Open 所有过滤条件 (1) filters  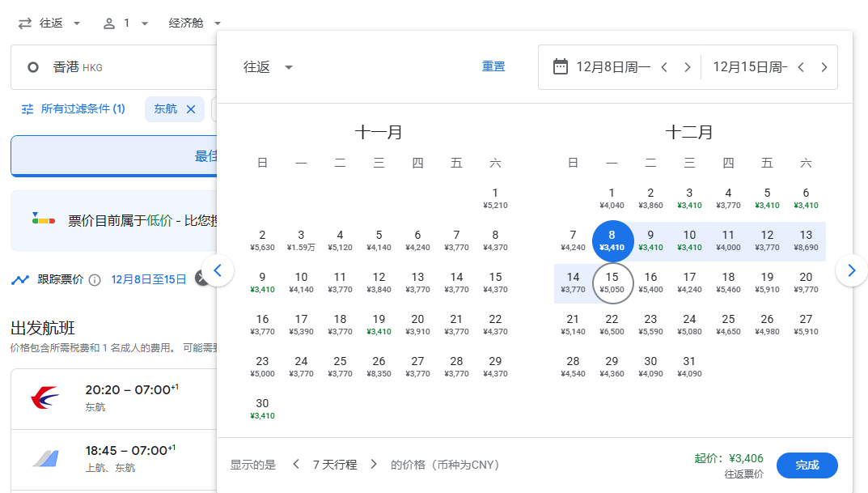pyautogui.click(x=73, y=108)
